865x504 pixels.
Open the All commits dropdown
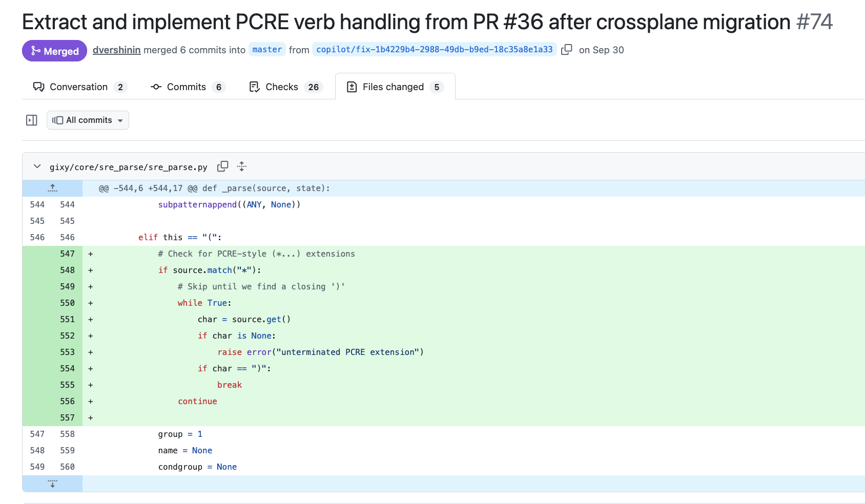point(88,120)
